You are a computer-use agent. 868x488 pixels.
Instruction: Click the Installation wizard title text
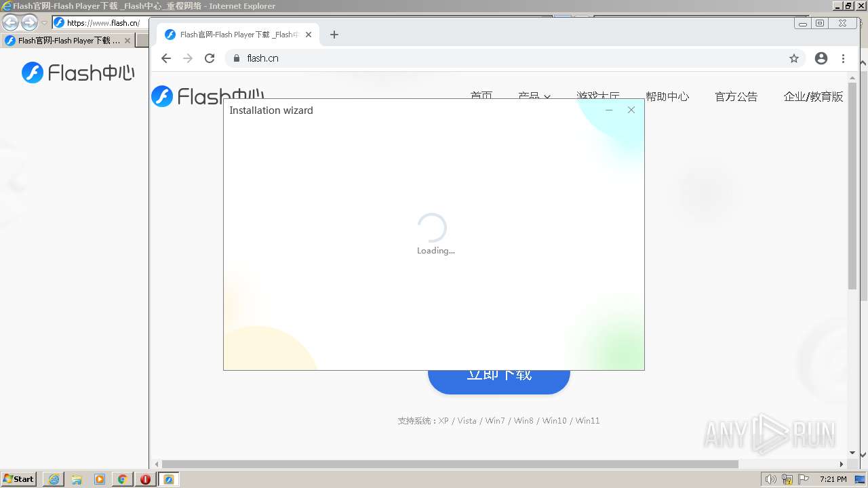(x=271, y=110)
